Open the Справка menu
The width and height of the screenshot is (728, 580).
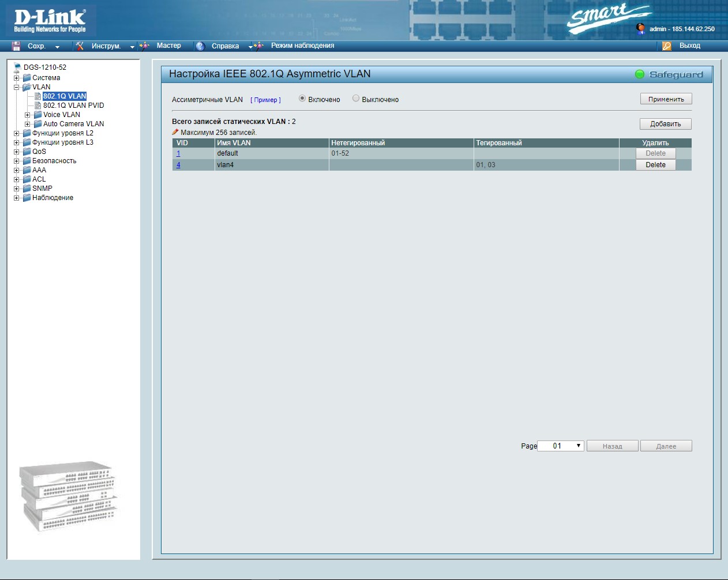(x=225, y=46)
